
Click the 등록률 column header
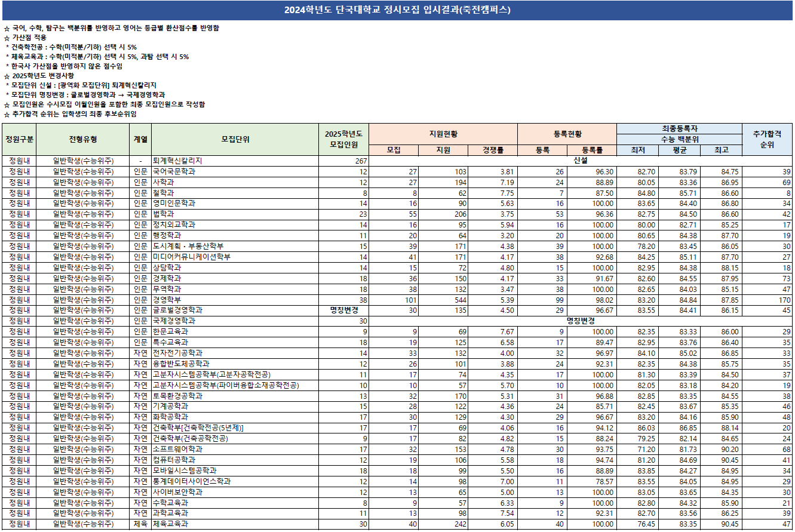(x=591, y=150)
